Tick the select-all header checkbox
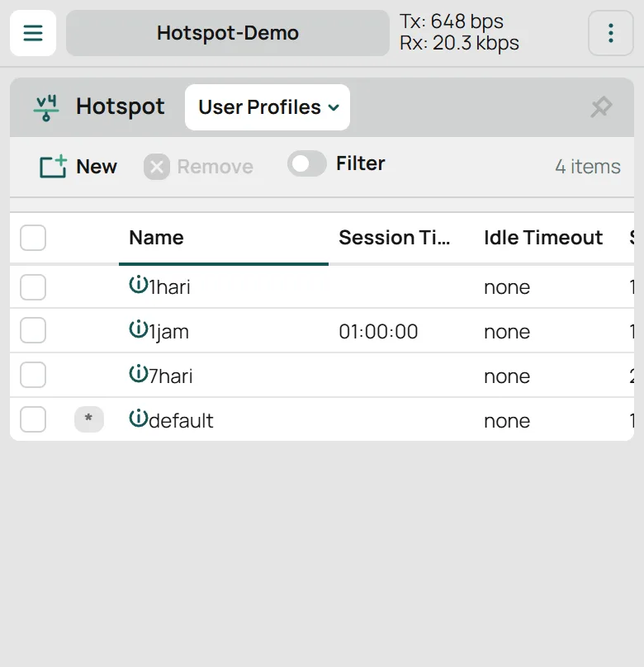The image size is (644, 667). pos(33,238)
